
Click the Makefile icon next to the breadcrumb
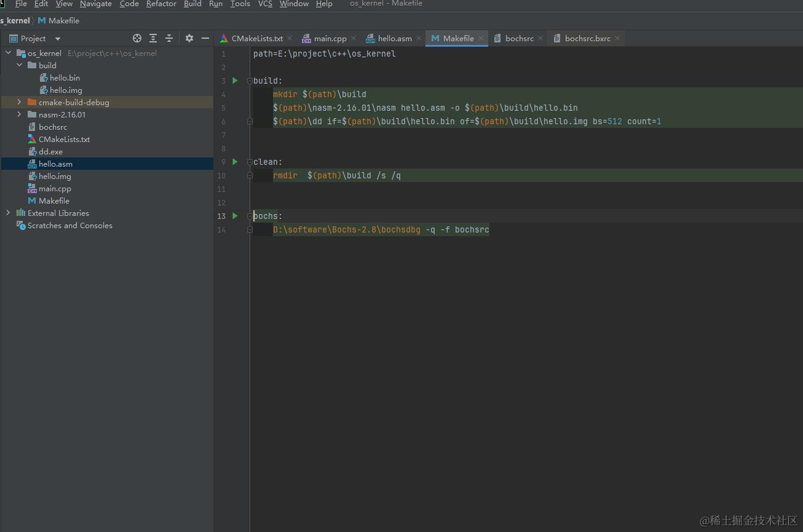41,20
